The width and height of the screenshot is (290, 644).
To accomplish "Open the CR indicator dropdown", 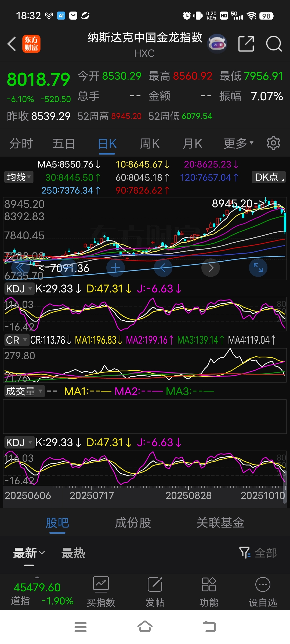I will click(16, 340).
